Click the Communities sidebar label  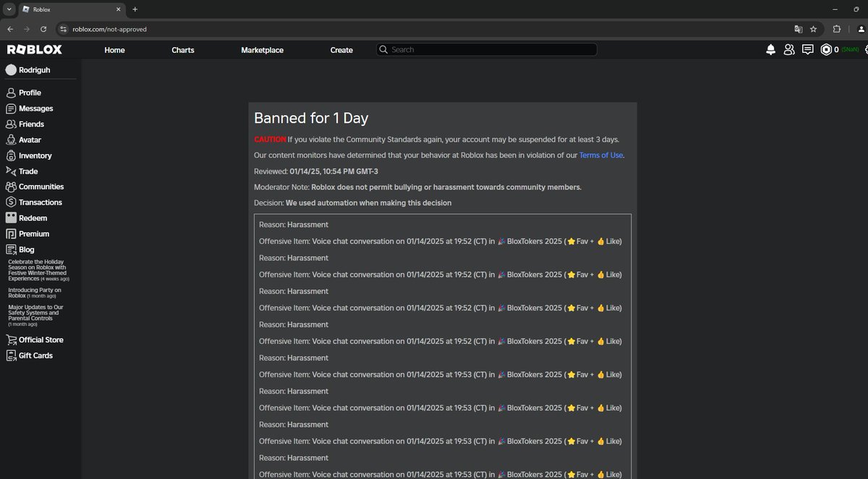click(x=41, y=187)
